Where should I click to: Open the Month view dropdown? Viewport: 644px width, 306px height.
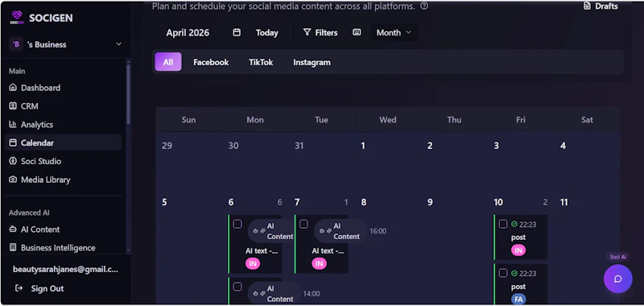coord(394,32)
